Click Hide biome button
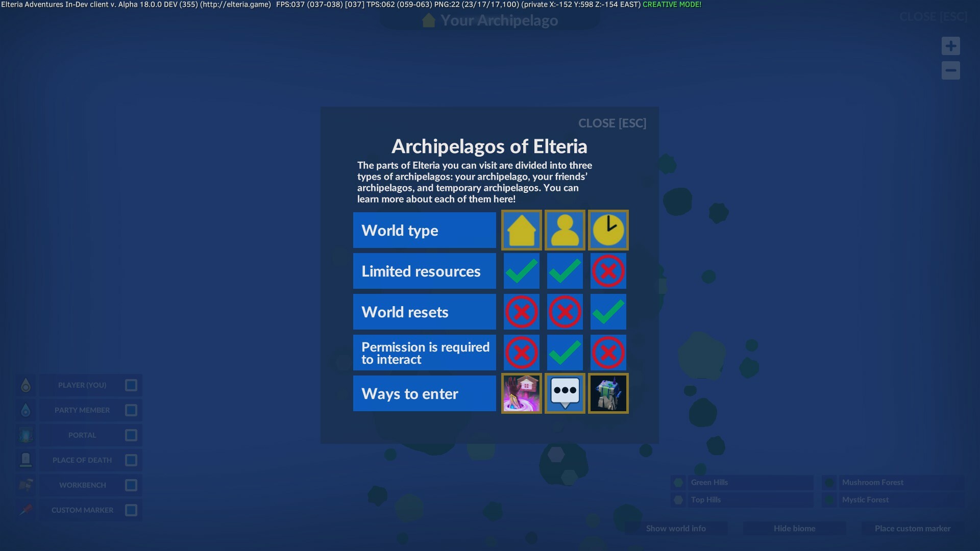The image size is (980, 551). coord(794,529)
